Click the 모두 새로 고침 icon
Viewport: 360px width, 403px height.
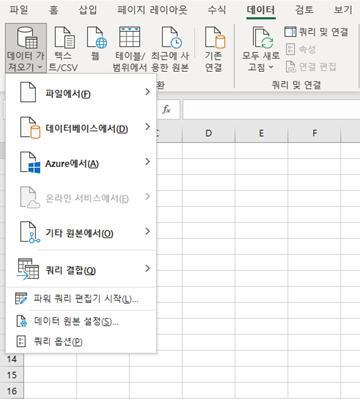pos(262,38)
